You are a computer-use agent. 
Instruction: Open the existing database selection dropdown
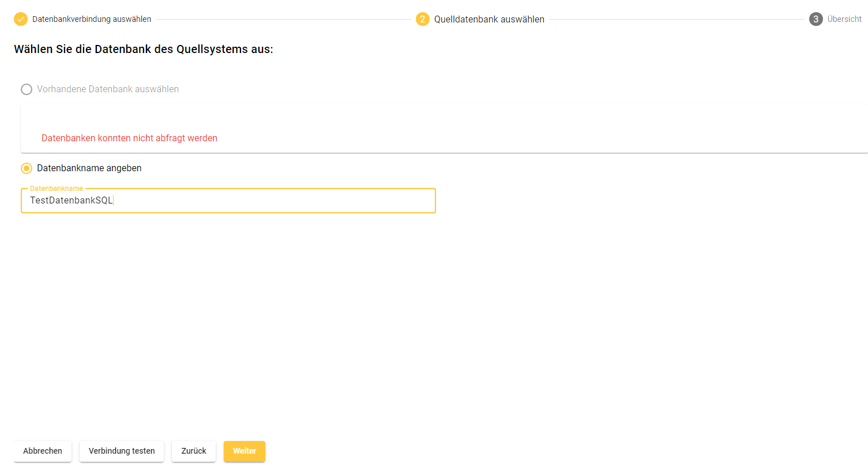coord(444,121)
